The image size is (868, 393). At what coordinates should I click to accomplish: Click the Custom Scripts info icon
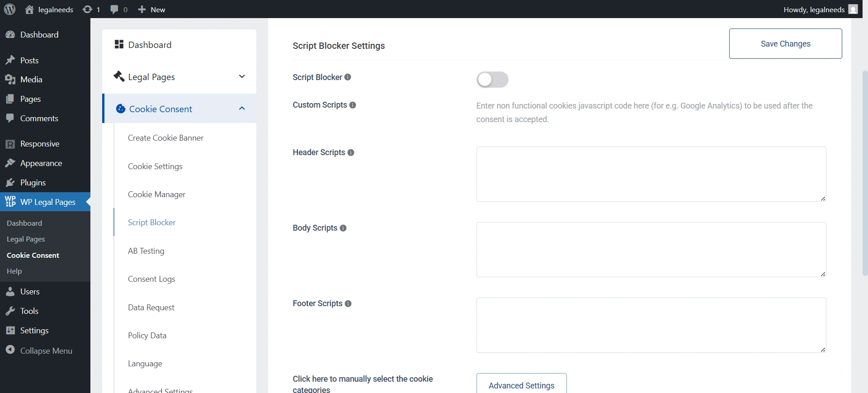tap(353, 105)
